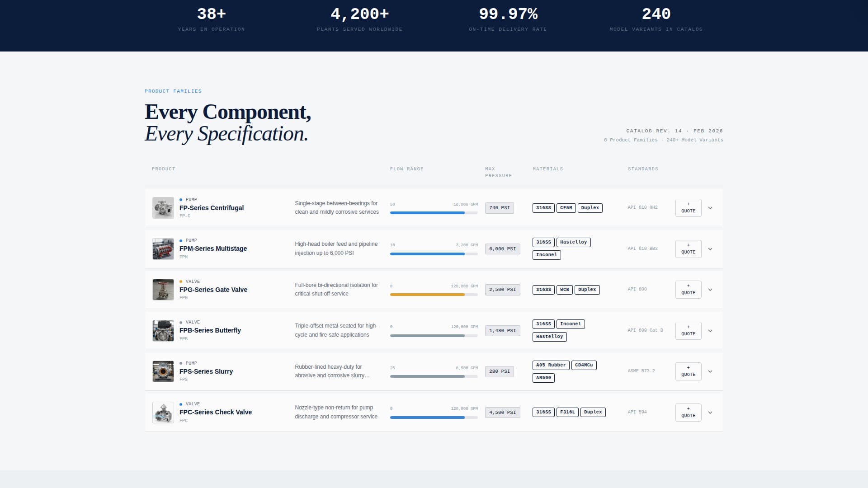Enable the AR500 material badge on FPS-Series Slurry
This screenshot has width=868, height=488.
[x=543, y=378]
